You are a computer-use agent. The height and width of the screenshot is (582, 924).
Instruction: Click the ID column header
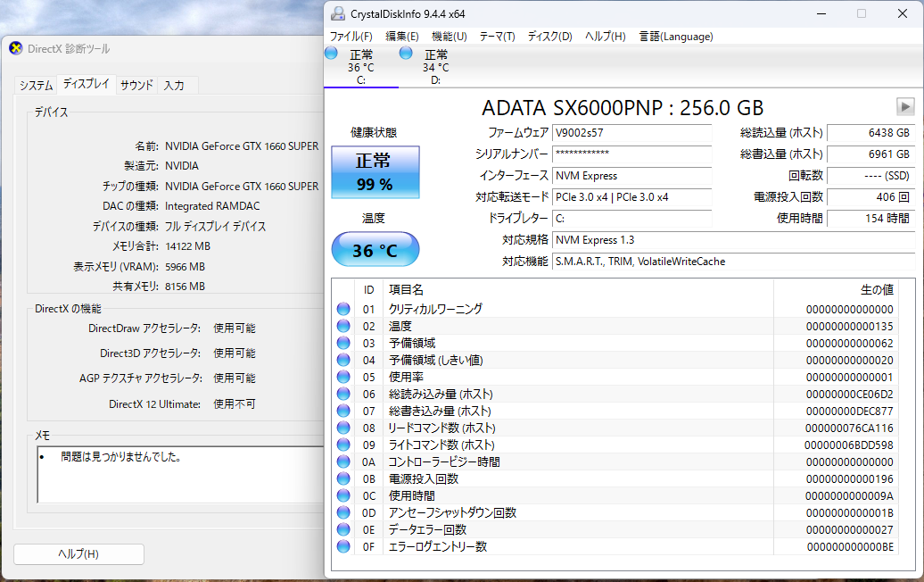(369, 289)
